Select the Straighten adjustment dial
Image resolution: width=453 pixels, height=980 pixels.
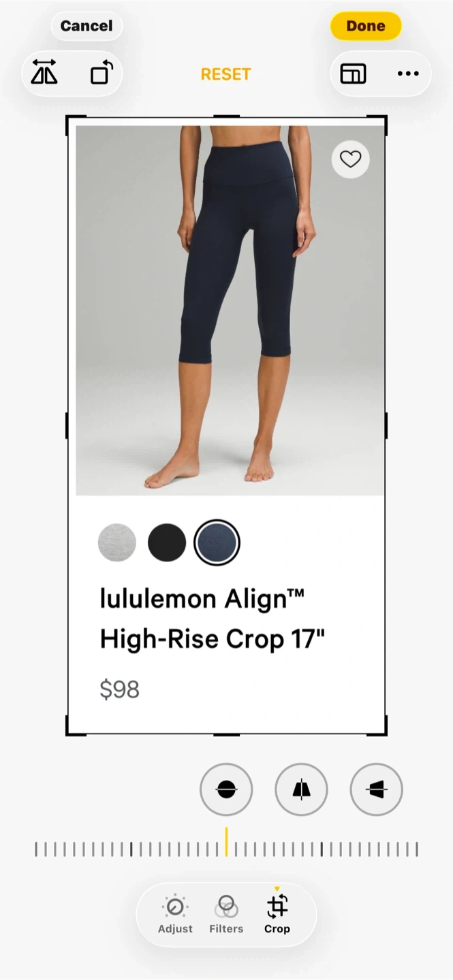pos(226,789)
